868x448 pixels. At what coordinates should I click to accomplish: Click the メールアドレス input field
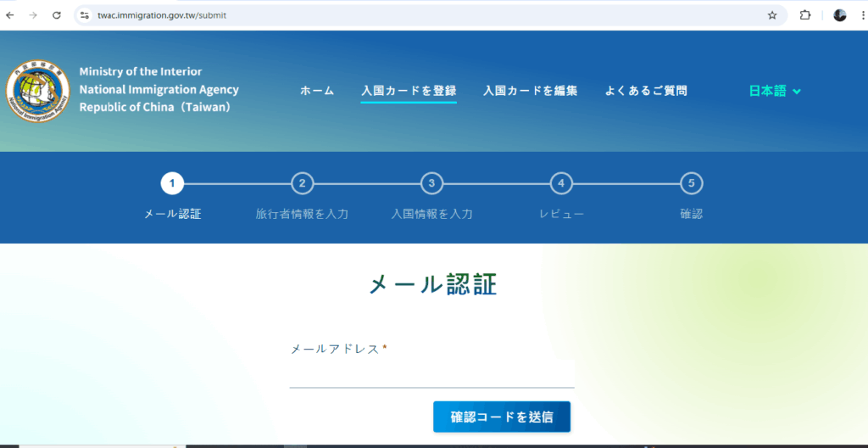(431, 374)
